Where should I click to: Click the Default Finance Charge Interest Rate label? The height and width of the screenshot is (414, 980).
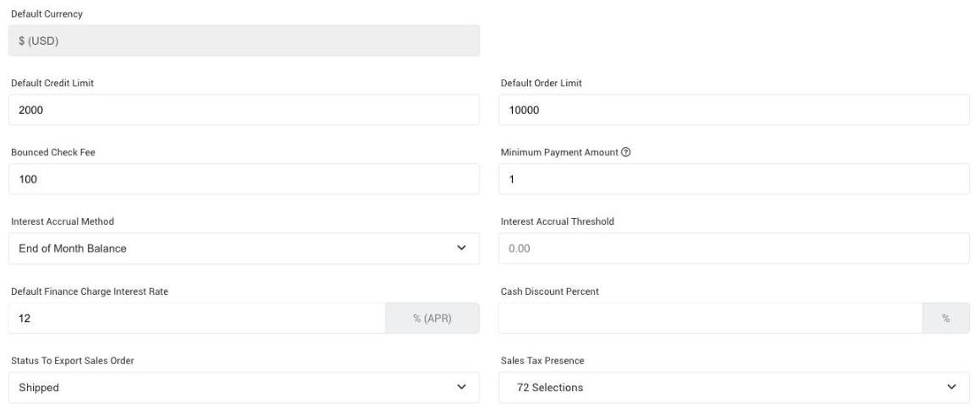90,291
